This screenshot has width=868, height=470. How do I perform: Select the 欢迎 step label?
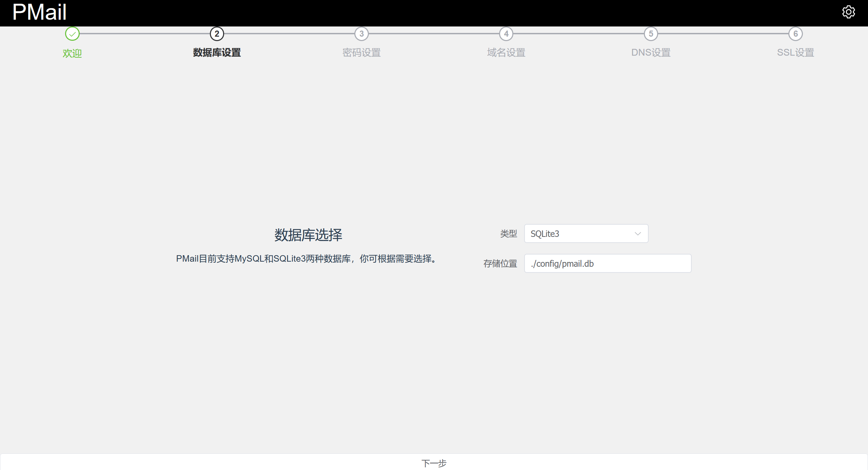point(72,53)
